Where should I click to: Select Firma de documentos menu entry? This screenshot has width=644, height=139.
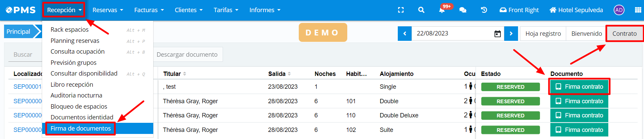81,129
